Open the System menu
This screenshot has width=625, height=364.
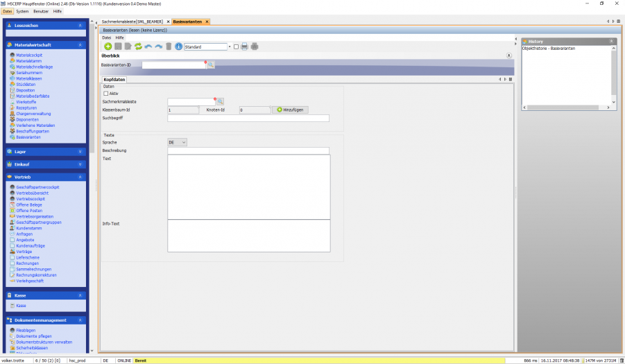(x=23, y=11)
